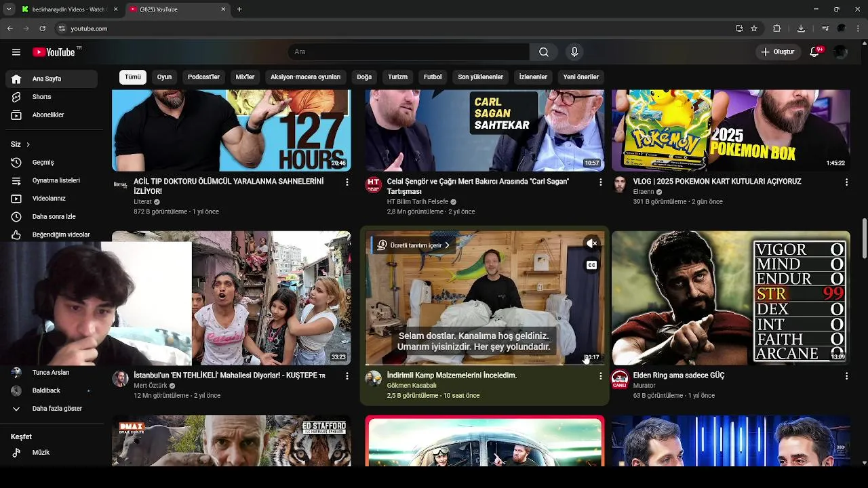
Task: Select Aksiyon-macera oyunları chip
Action: click(305, 77)
